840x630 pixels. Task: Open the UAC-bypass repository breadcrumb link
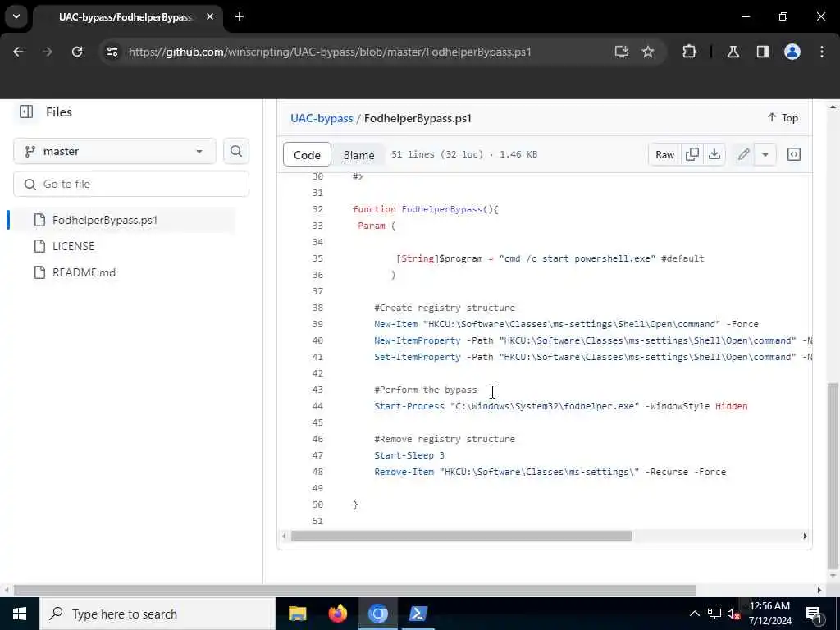[x=322, y=118]
